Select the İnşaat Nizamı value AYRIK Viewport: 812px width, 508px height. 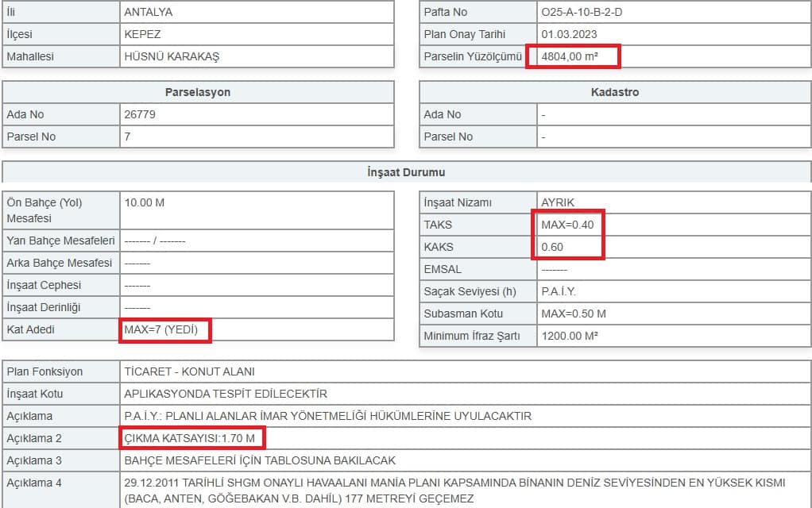[x=557, y=202]
